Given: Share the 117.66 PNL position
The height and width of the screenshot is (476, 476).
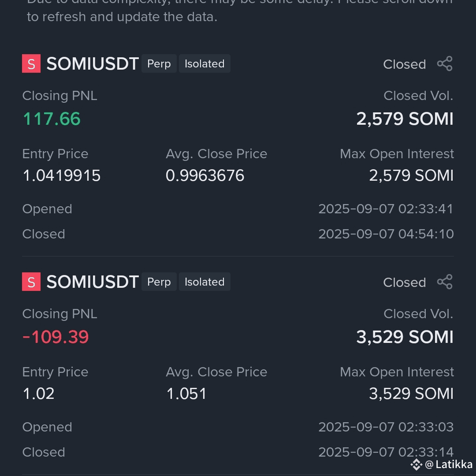Looking at the screenshot, I should (x=445, y=64).
